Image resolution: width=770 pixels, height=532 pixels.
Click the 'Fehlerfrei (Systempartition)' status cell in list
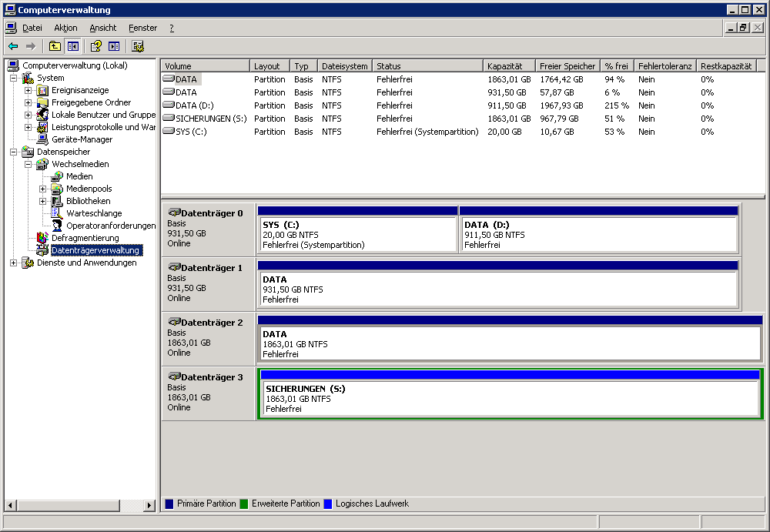click(x=427, y=132)
